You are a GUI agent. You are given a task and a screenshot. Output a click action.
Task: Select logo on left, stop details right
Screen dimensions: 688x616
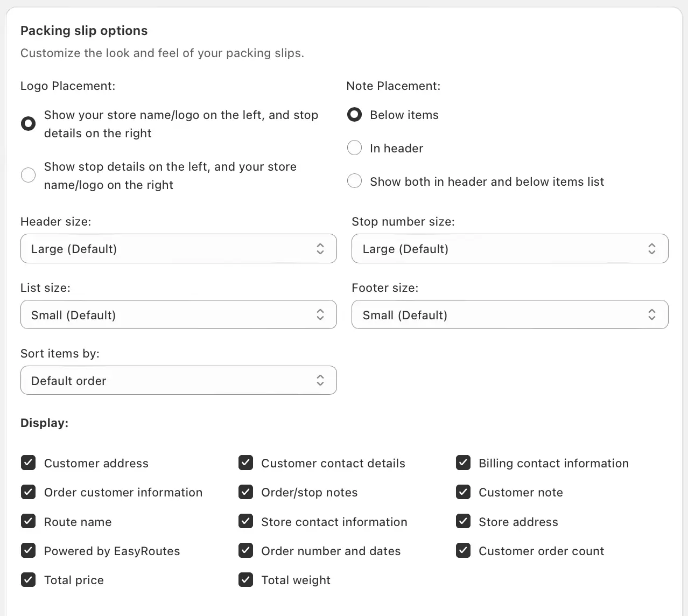click(28, 124)
